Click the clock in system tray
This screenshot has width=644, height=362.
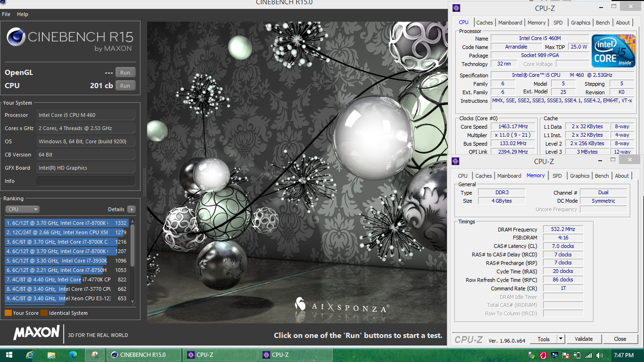pyautogui.click(x=623, y=355)
